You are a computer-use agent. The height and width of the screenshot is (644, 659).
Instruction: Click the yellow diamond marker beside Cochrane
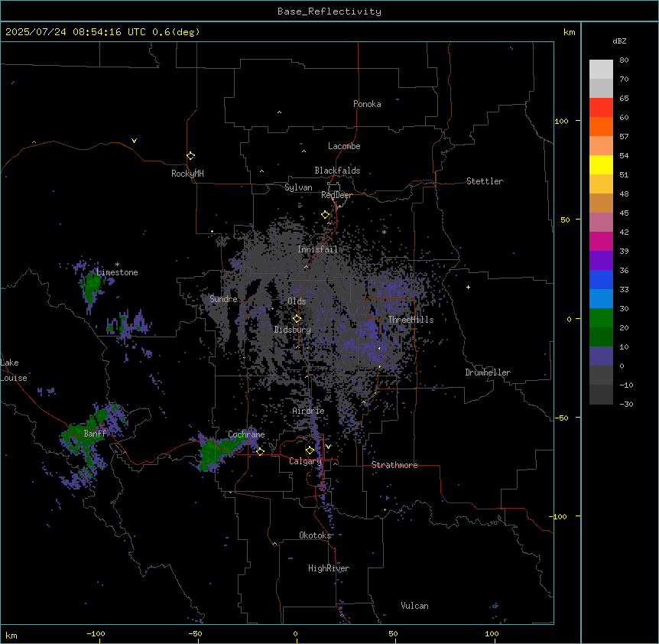260,451
